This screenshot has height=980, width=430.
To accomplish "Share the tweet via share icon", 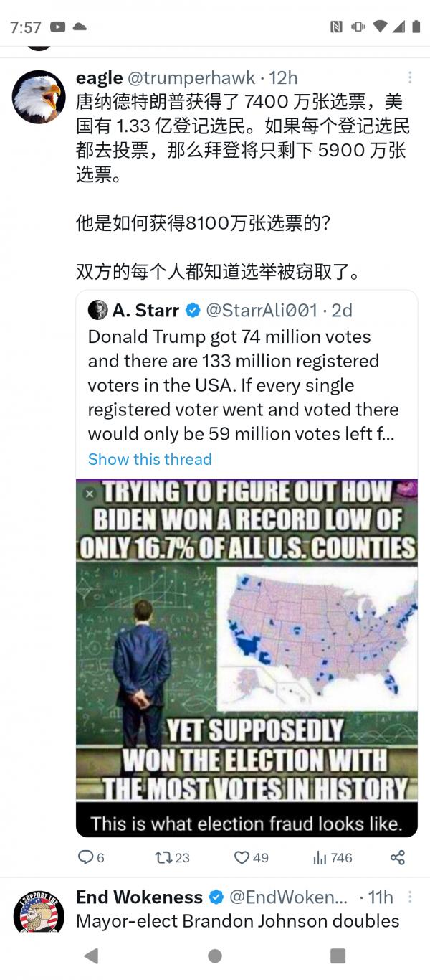I will (x=398, y=857).
